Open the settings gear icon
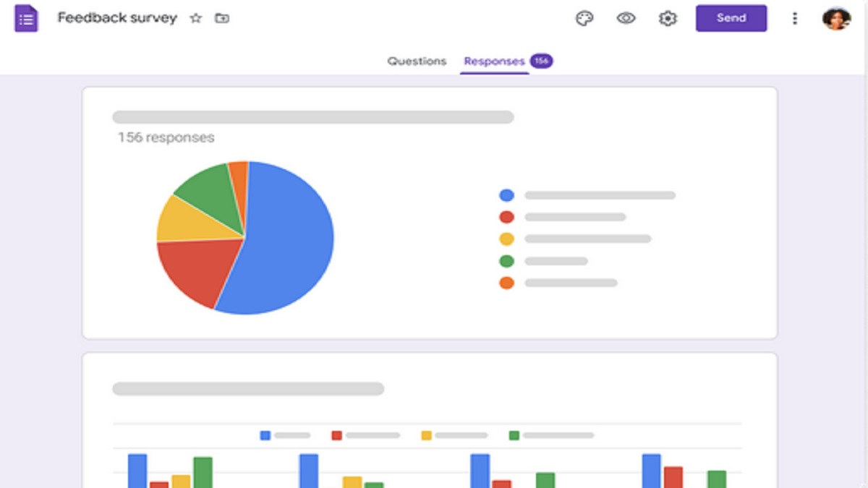Viewport: 868px width, 488px height. point(668,19)
